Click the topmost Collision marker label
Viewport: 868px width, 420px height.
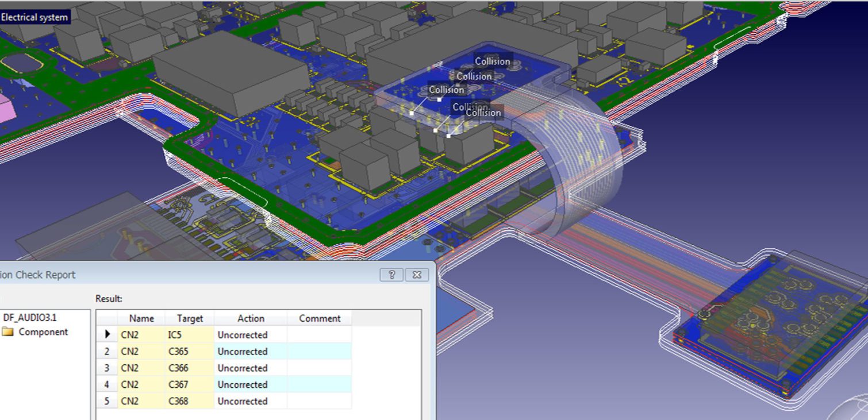click(492, 61)
